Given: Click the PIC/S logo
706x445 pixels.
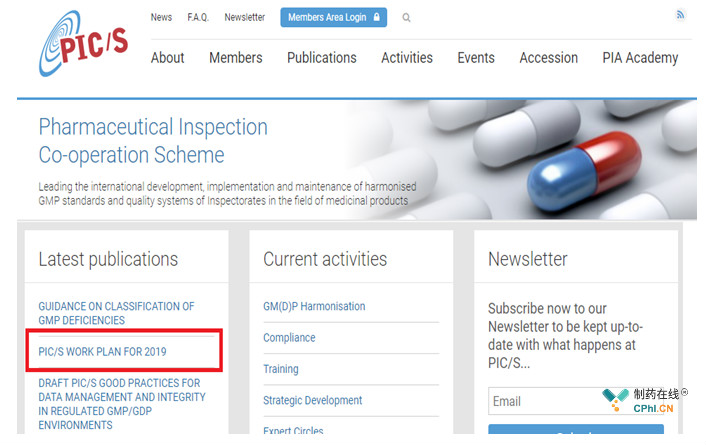Looking at the screenshot, I should pos(83,44).
